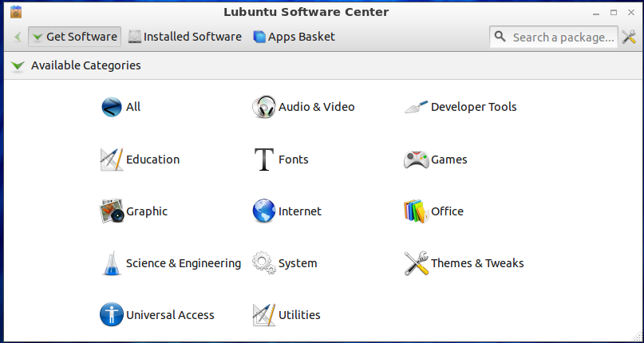Open the Games controller icon

pos(417,160)
